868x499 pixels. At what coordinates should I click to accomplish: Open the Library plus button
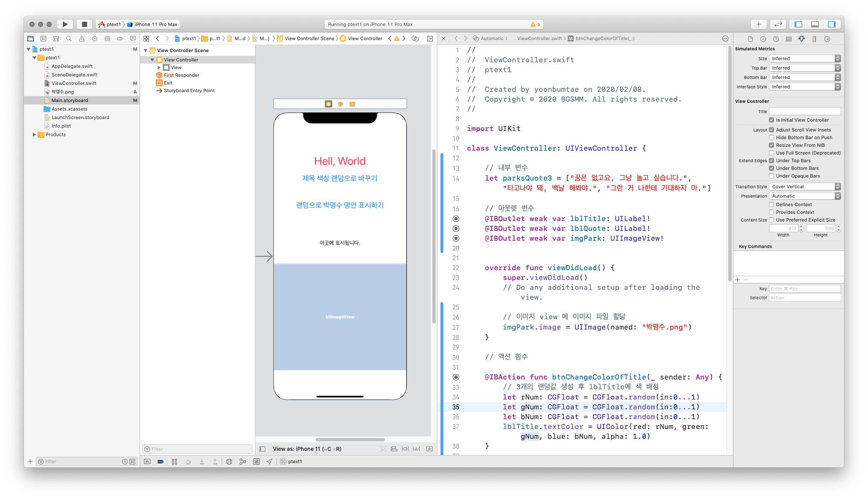tap(759, 24)
